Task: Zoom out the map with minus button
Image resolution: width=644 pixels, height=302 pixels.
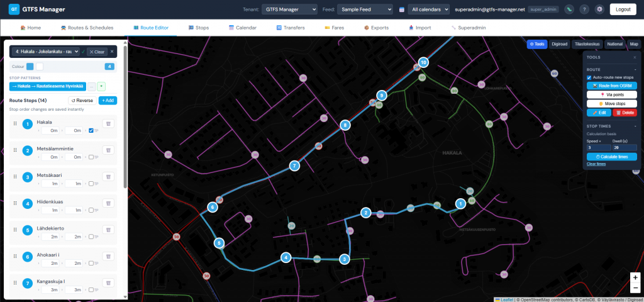Action: 635,288
